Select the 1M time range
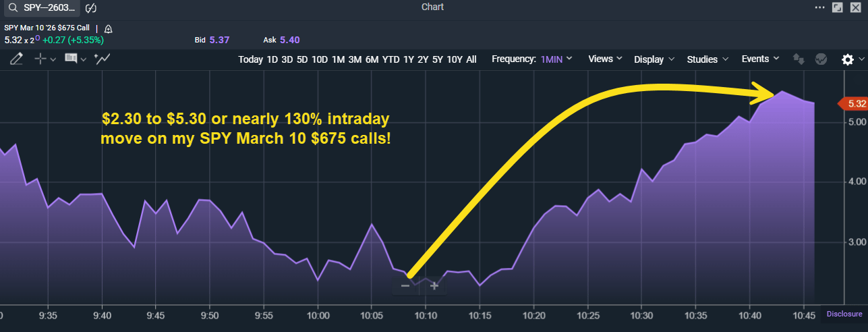 (339, 59)
